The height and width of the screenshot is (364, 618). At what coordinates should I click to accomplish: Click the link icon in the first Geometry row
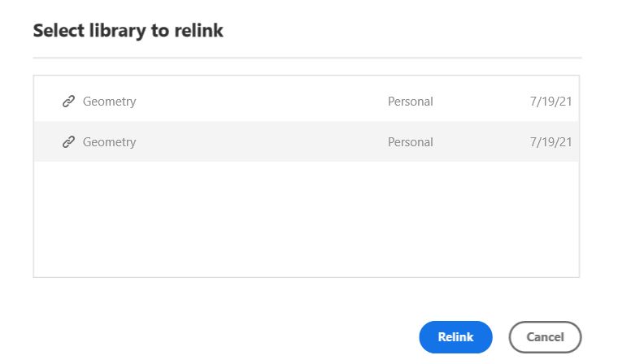(68, 102)
